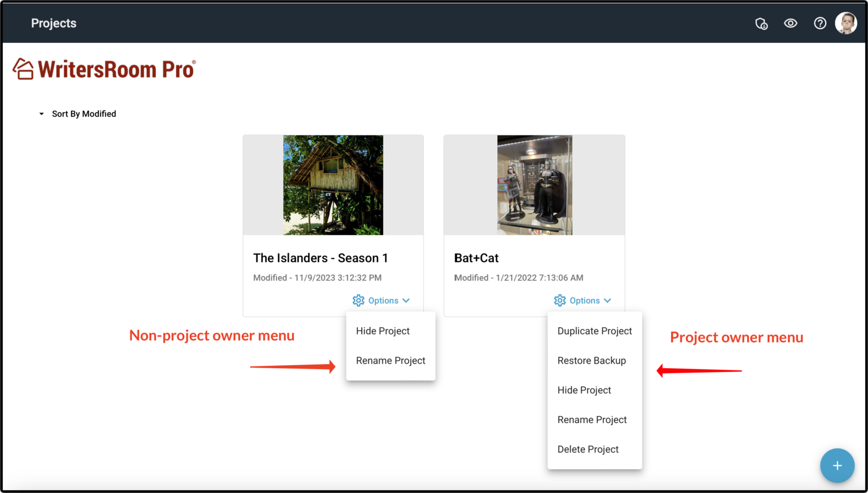Open the Sort By Modified dropdown
The height and width of the screenshot is (493, 868).
point(77,113)
